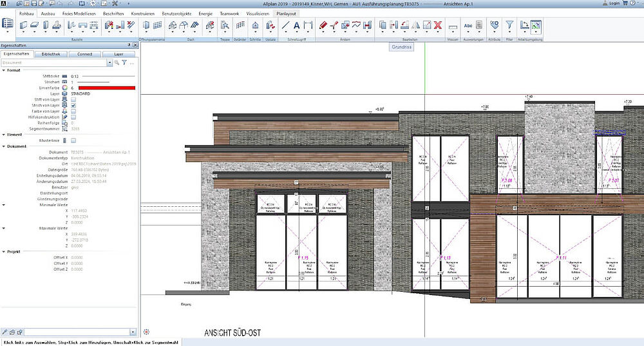The image size is (644, 346).
Task: Toggle the Farbe von Layer checkbox
Action: click(73, 111)
